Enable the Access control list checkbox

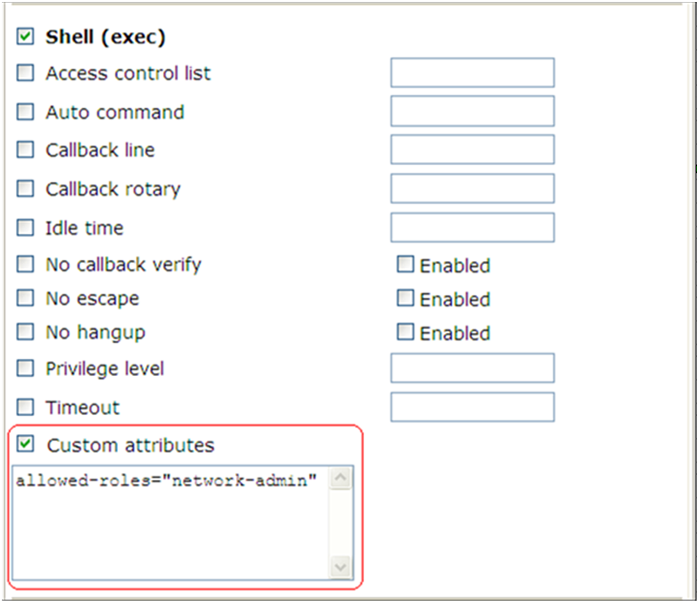25,72
